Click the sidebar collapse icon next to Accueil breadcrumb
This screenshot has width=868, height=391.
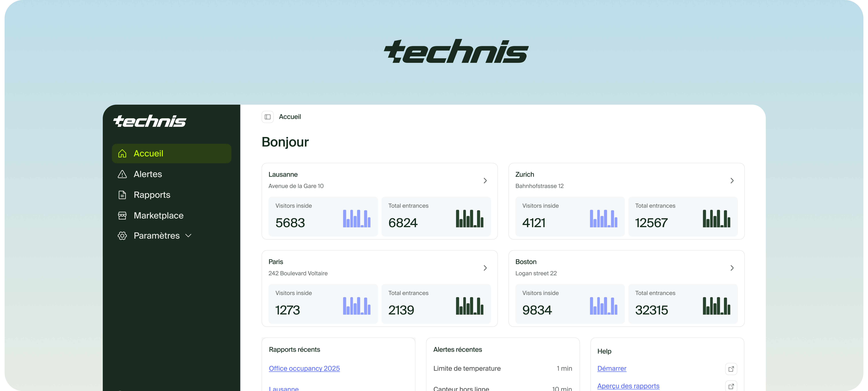pyautogui.click(x=268, y=117)
